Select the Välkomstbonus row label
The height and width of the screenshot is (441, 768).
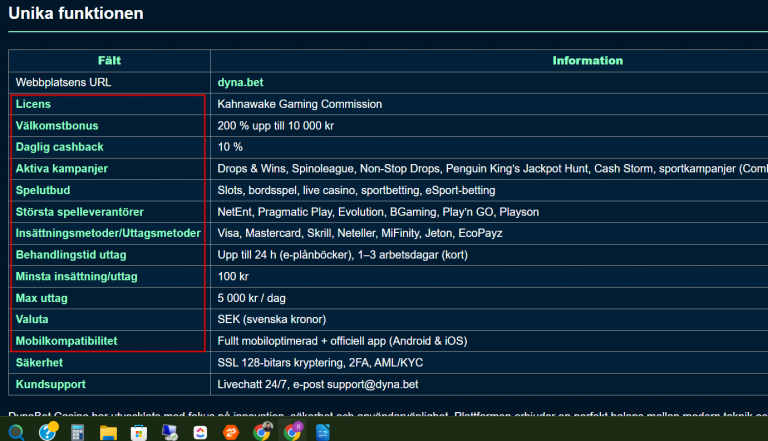[57, 125]
